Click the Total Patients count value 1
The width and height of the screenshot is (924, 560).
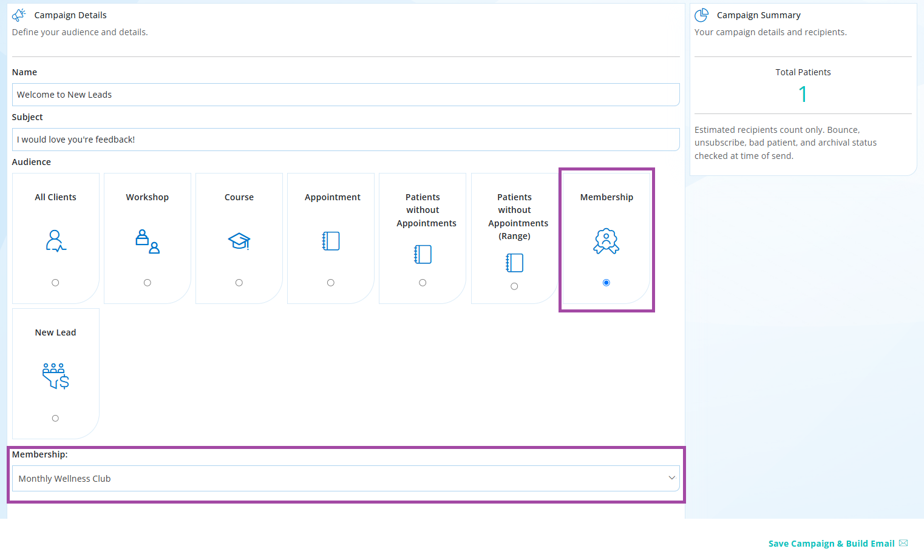[803, 94]
